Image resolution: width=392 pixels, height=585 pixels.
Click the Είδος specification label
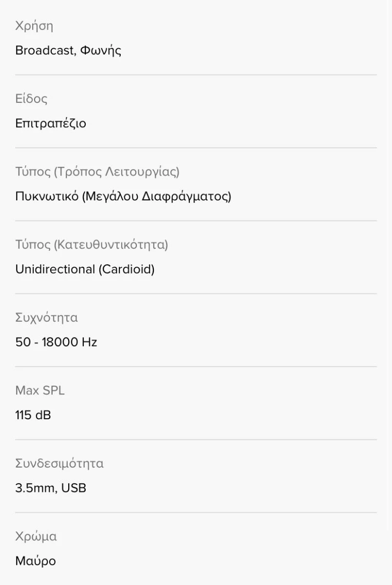click(31, 99)
